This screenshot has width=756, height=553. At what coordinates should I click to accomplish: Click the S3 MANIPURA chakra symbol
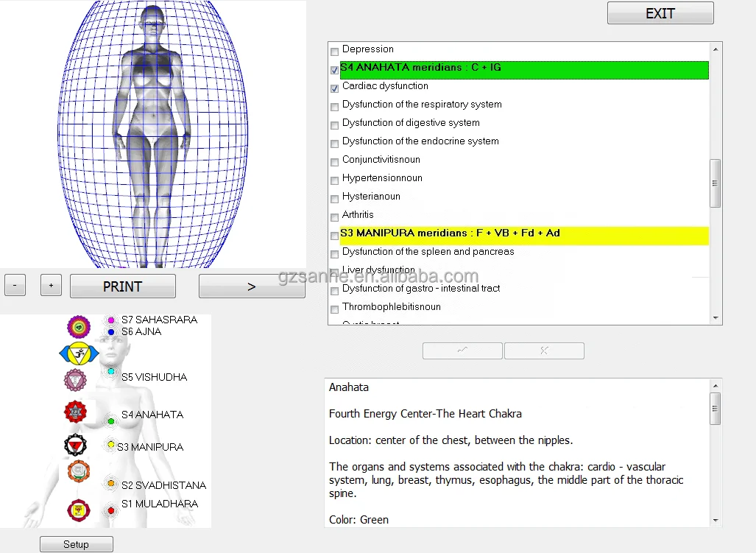(x=77, y=445)
